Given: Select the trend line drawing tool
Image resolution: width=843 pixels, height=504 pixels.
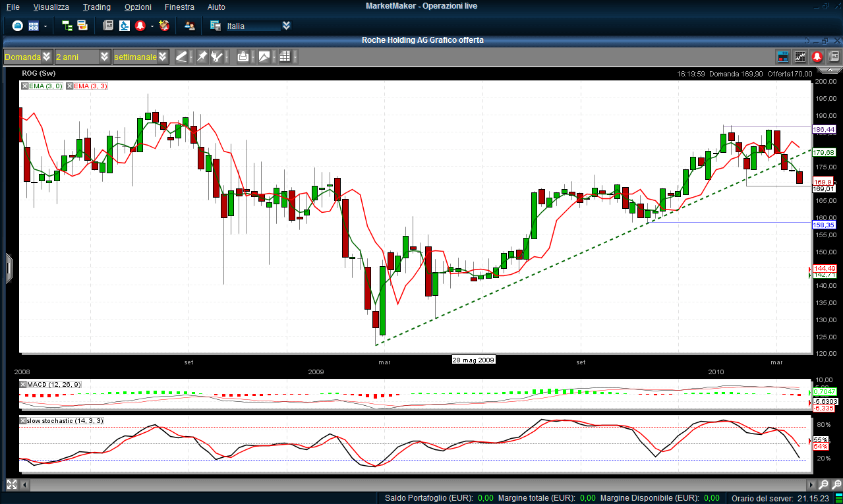Looking at the screenshot, I should coord(181,57).
